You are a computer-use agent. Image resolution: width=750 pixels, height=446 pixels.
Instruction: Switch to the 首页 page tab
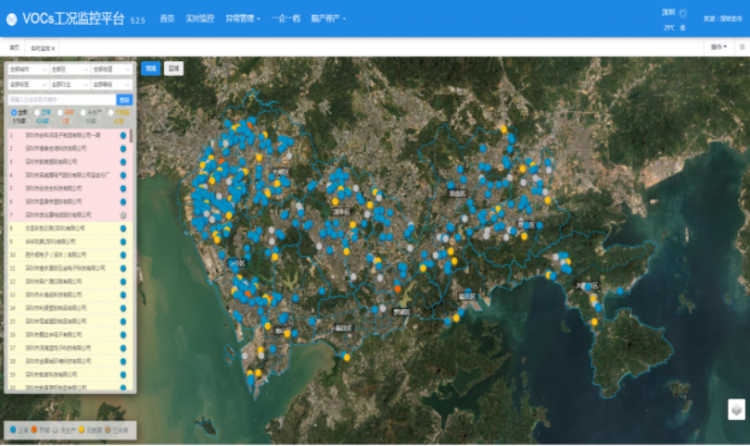[x=14, y=48]
